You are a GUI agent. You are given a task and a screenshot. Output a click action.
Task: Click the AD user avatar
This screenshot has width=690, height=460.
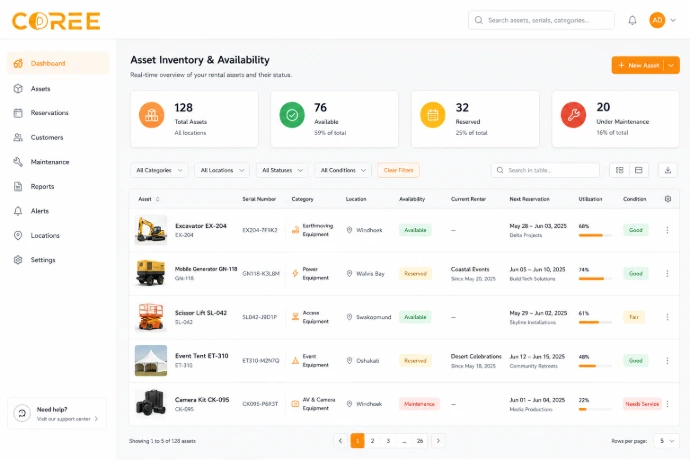click(x=657, y=20)
